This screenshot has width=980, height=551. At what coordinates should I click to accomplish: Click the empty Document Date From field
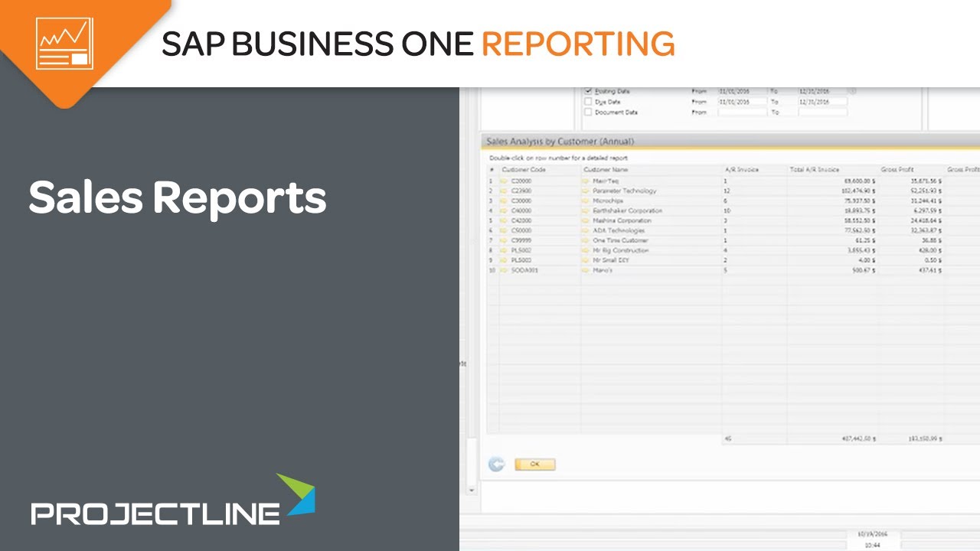(x=742, y=112)
